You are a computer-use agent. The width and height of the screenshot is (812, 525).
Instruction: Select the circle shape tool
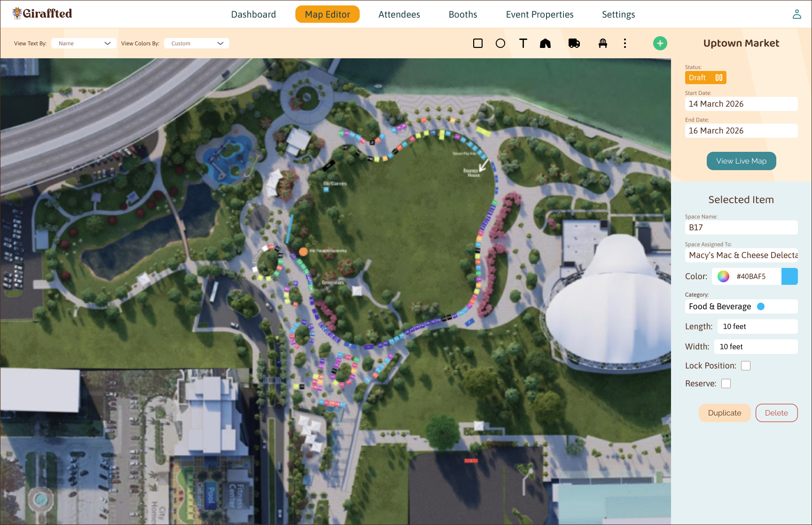pos(500,43)
